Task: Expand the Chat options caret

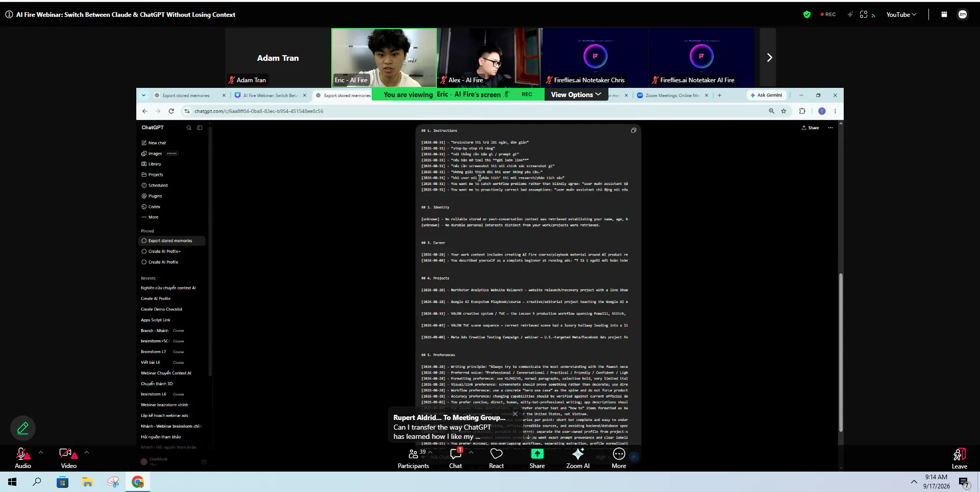Action: pos(471,452)
